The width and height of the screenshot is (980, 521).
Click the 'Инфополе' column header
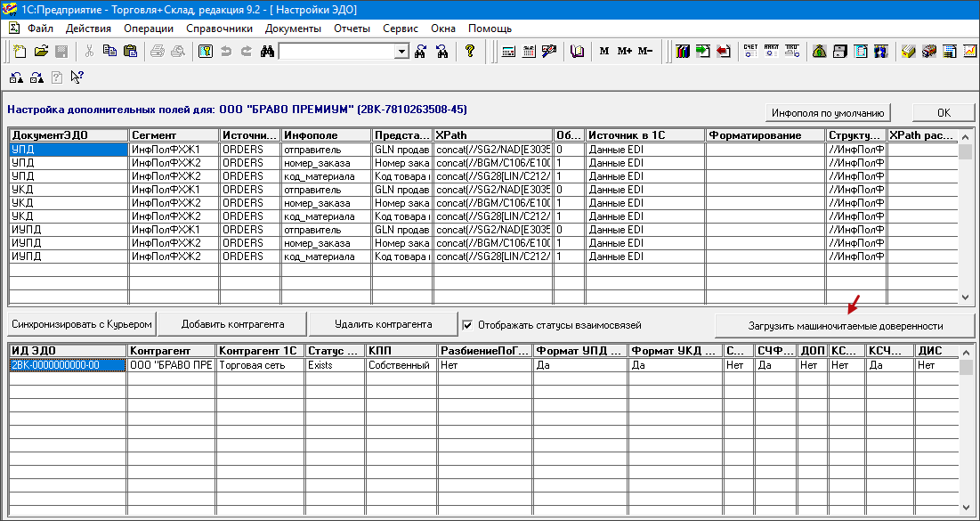(326, 135)
